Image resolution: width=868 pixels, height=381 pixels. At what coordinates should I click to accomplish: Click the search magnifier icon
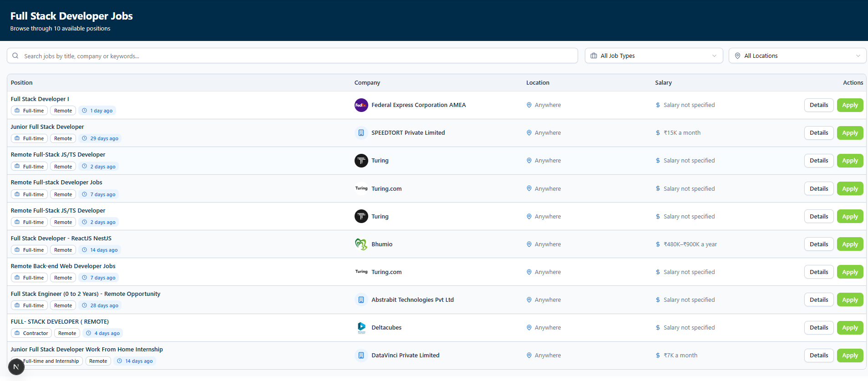pos(15,56)
